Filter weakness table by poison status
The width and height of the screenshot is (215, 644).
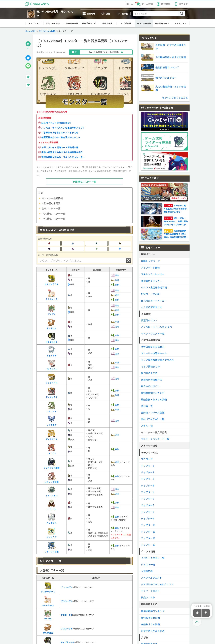73,249
